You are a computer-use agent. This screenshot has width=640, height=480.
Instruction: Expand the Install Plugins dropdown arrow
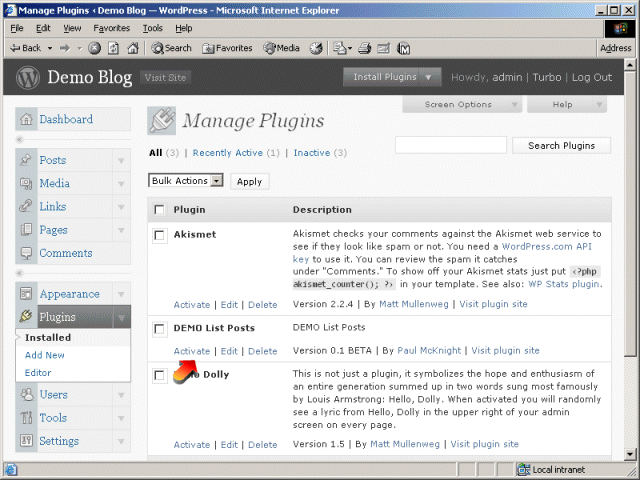coord(428,77)
